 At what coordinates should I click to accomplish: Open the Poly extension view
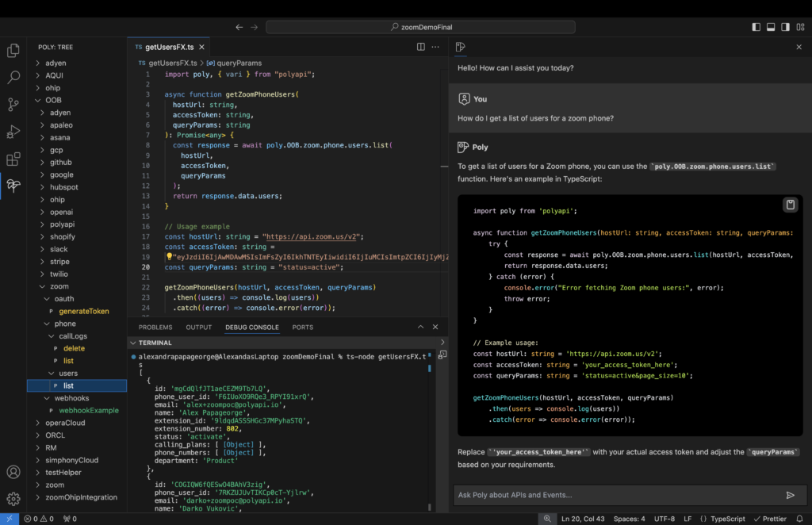[x=13, y=185]
